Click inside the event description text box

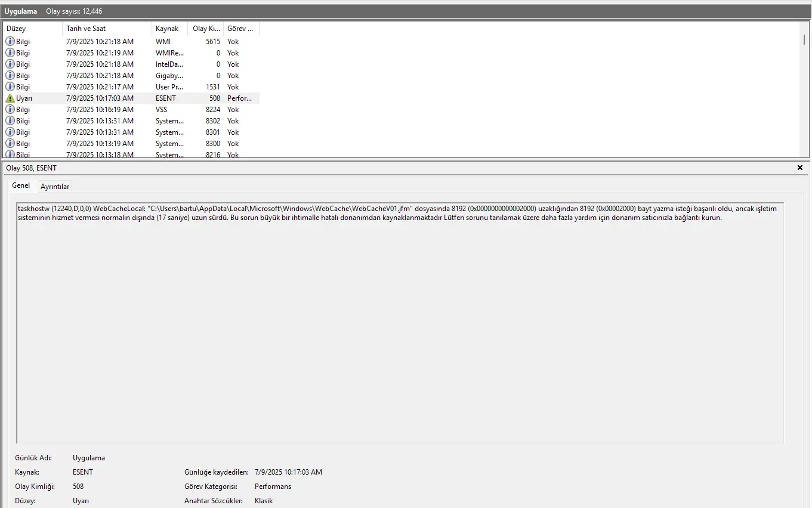(x=400, y=323)
